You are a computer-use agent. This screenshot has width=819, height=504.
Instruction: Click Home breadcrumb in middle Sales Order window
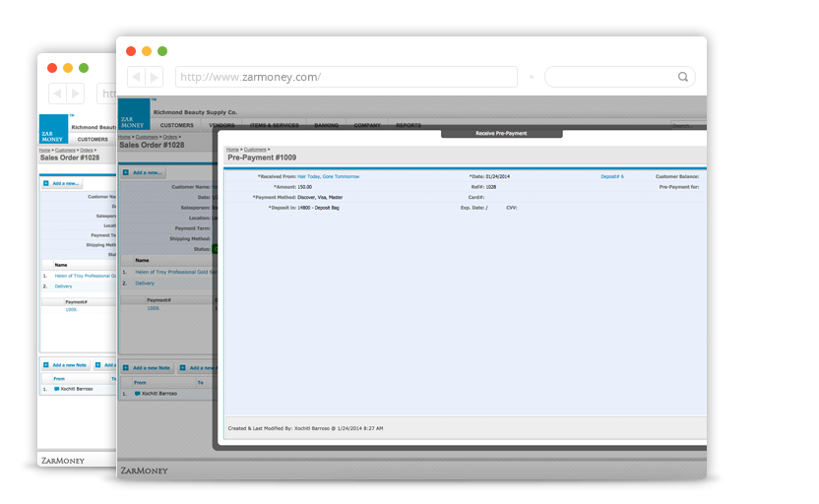click(x=124, y=137)
